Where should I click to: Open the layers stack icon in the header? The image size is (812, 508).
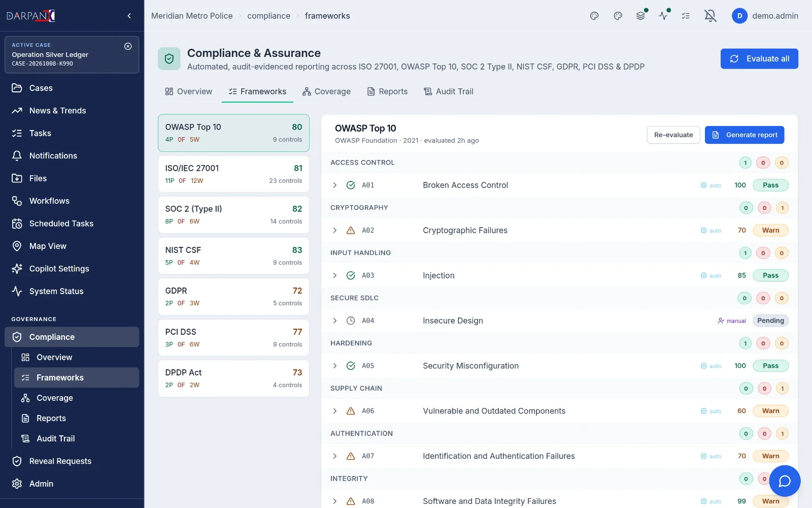[x=641, y=16]
